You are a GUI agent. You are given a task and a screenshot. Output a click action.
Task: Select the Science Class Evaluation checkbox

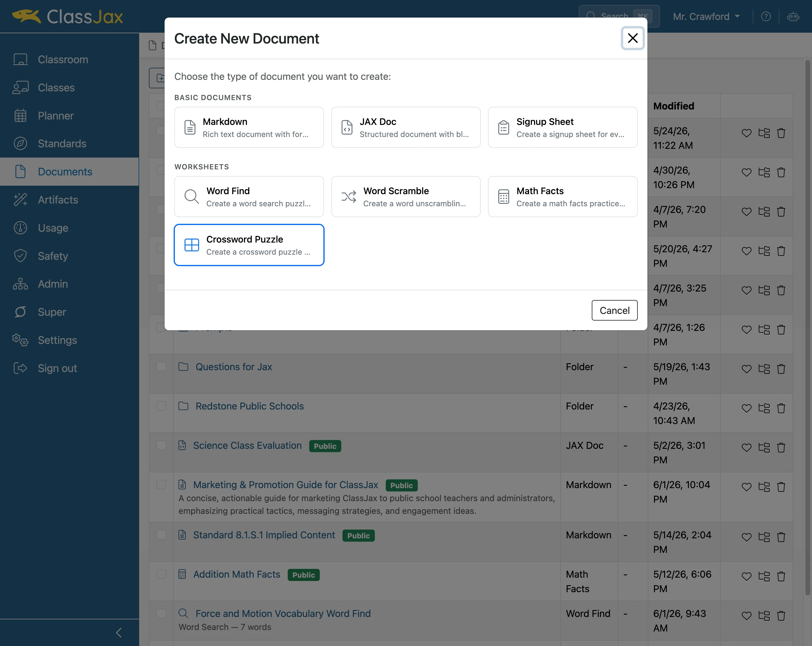pos(161,445)
